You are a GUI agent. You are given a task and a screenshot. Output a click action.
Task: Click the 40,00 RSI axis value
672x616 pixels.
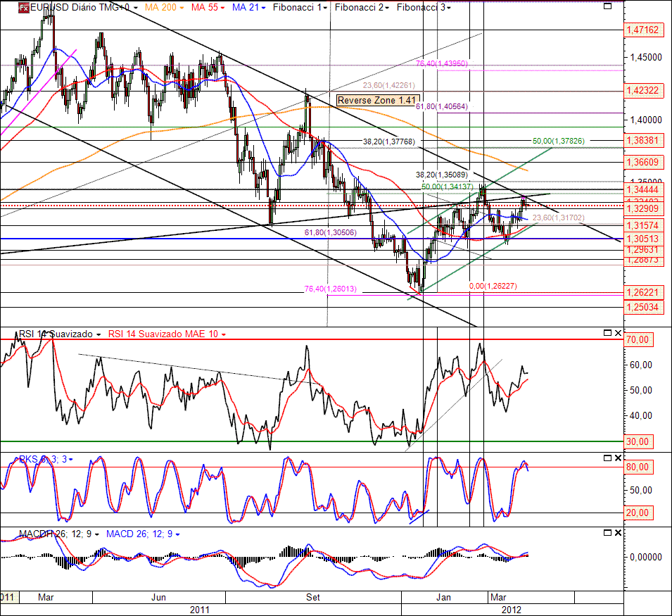pyautogui.click(x=641, y=415)
